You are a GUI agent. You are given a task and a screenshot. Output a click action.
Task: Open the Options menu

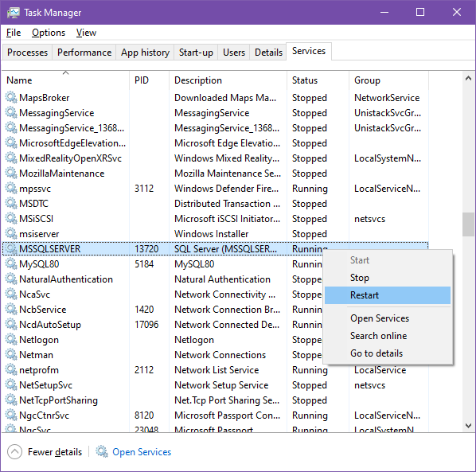click(x=49, y=33)
